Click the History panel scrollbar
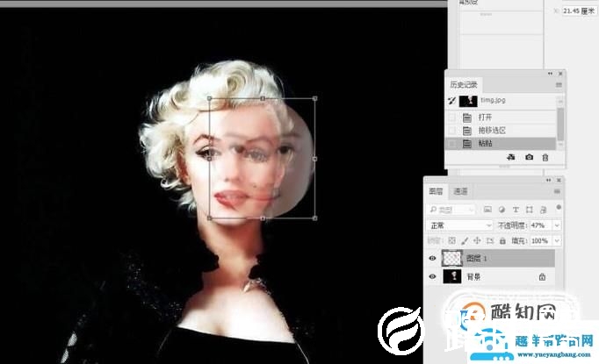 [560, 124]
